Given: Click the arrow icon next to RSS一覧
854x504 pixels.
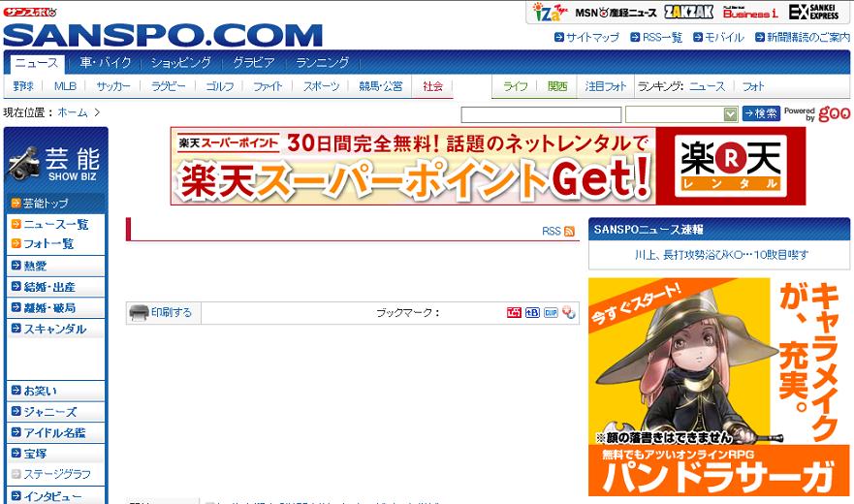Looking at the screenshot, I should 635,37.
